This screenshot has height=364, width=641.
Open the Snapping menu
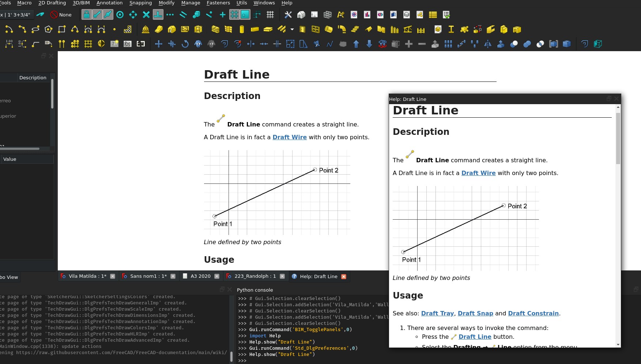pyautogui.click(x=140, y=3)
